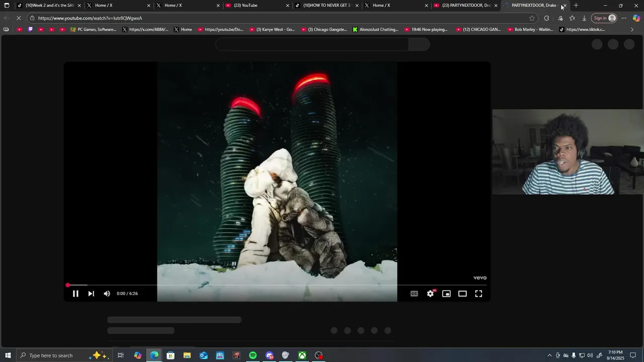This screenshot has width=644, height=362.
Task: Expand the favorites bar overflow chevron
Action: (632, 30)
